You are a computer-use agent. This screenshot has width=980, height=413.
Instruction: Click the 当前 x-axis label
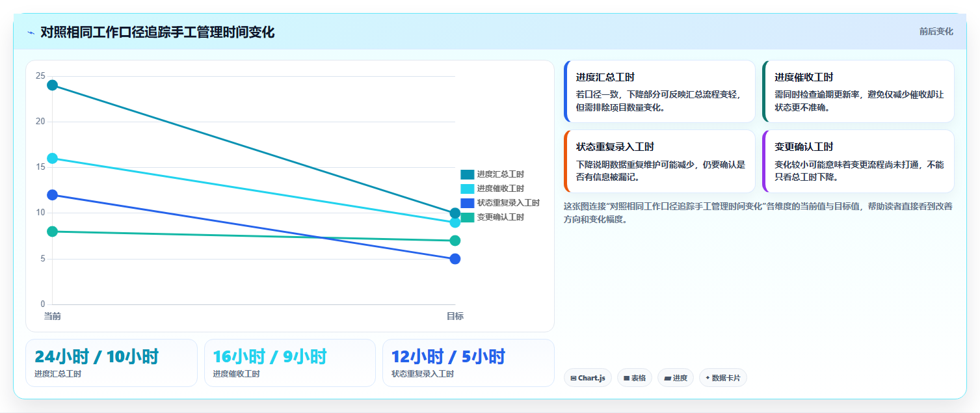[53, 316]
